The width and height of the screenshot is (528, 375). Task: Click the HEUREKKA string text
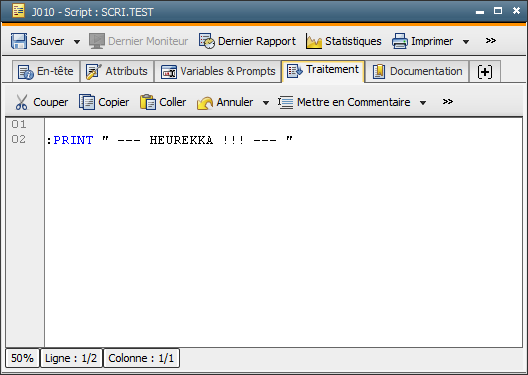point(181,140)
